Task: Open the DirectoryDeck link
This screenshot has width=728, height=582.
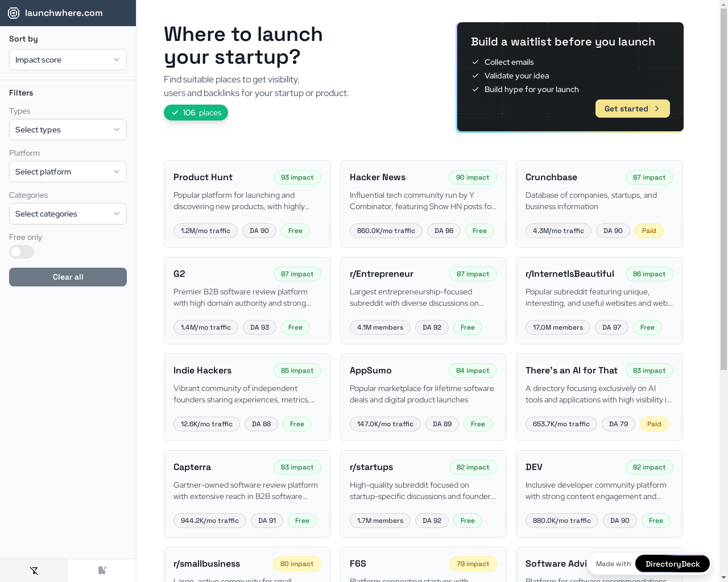Action: (672, 564)
